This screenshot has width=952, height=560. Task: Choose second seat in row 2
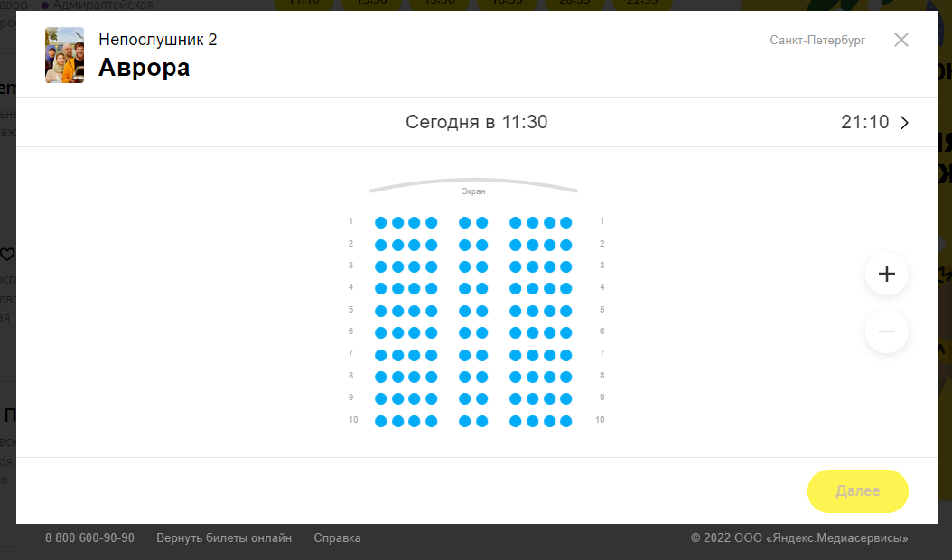click(397, 246)
